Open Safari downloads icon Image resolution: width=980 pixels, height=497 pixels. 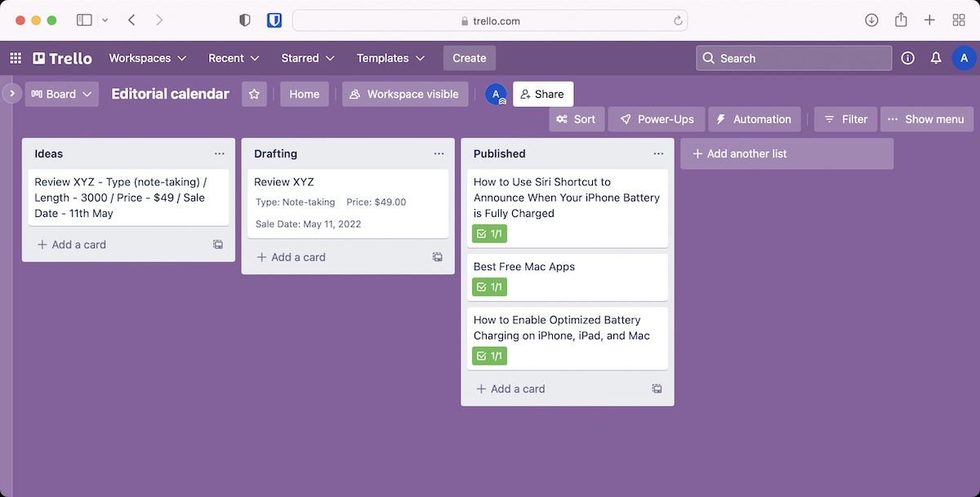(871, 20)
